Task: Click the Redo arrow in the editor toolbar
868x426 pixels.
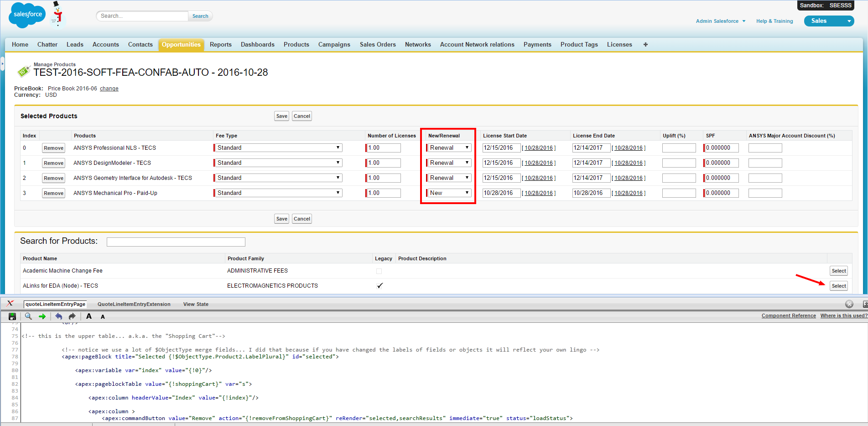Action: coord(72,316)
